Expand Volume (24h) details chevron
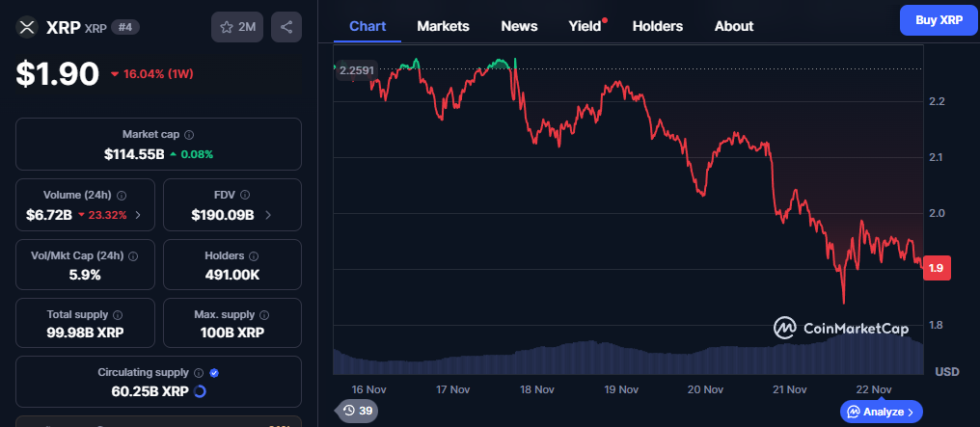This screenshot has width=980, height=427. click(x=138, y=215)
